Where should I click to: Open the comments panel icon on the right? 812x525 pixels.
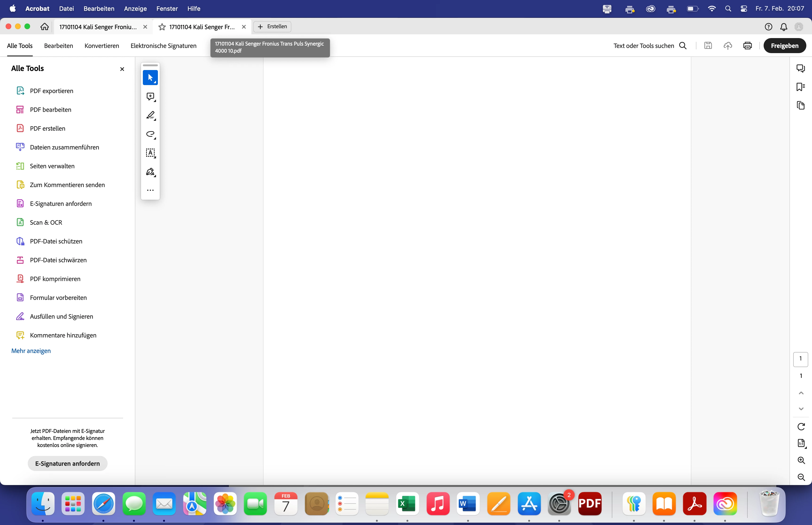[800, 68]
